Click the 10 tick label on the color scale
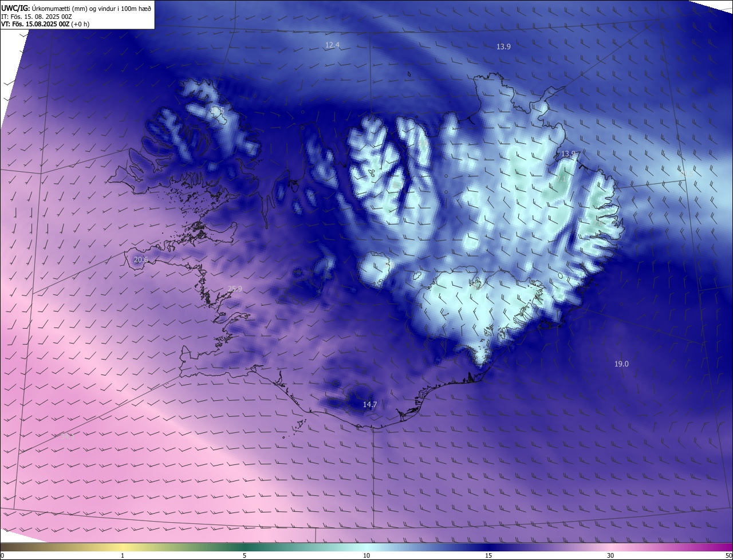Image resolution: width=733 pixels, height=560 pixels. [x=366, y=555]
